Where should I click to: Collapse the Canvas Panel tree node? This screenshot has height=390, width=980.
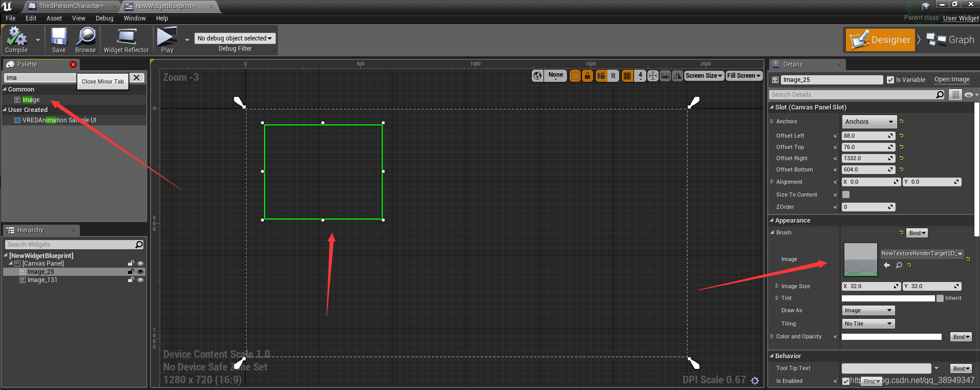11,264
